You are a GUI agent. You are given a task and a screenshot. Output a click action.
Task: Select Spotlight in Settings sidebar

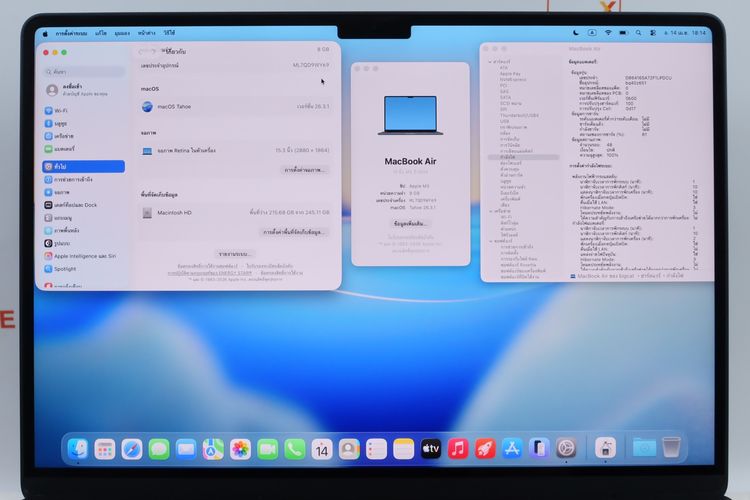(x=83, y=269)
